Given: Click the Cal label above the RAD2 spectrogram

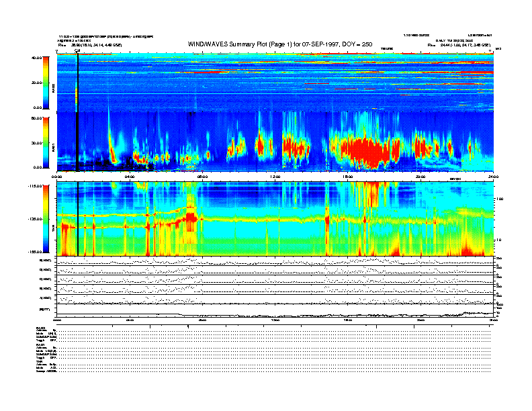Looking at the screenshot, I should click(77, 51).
